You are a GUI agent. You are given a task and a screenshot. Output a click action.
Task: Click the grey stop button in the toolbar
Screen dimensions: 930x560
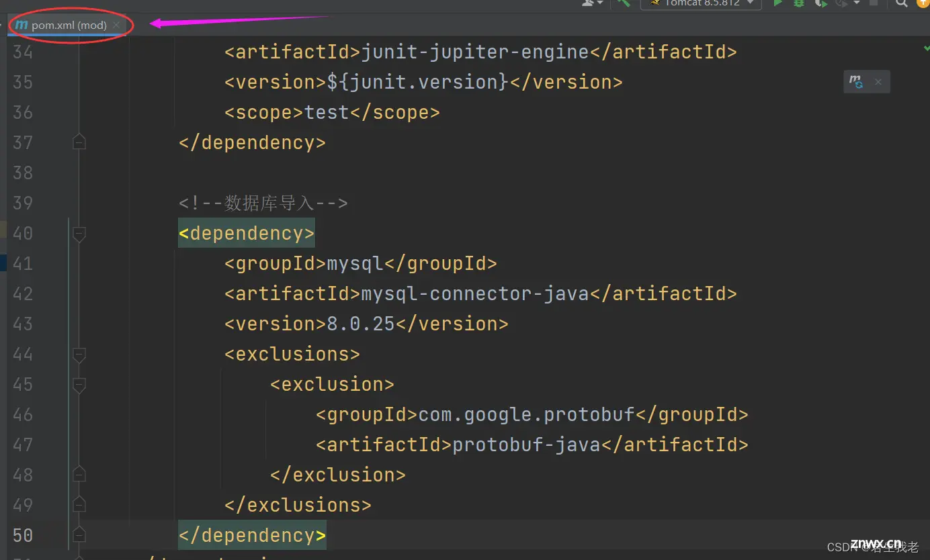(874, 3)
